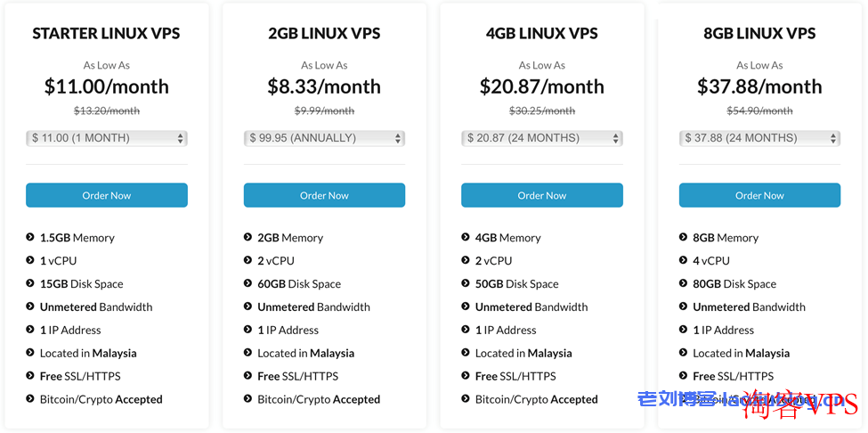Open the $ 99.95 (ANNUALLY) billing dropdown
Image resolution: width=868 pixels, height=433 pixels.
(324, 138)
